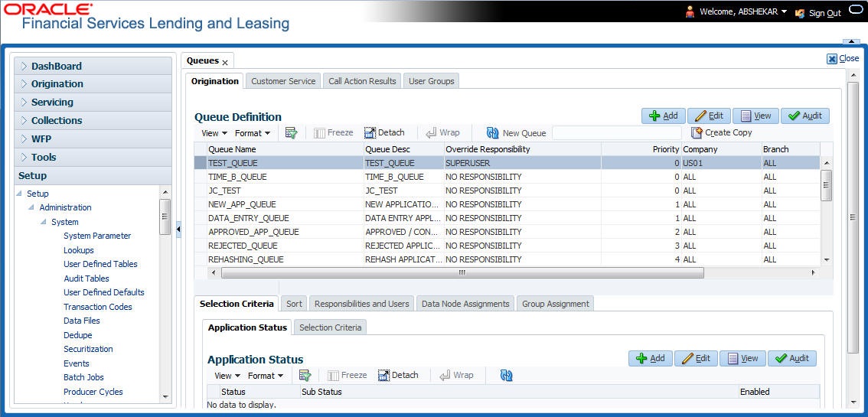Viewport: 868px width, 417px height.
Task: Expand the Tools accordion panel
Action: (x=93, y=157)
